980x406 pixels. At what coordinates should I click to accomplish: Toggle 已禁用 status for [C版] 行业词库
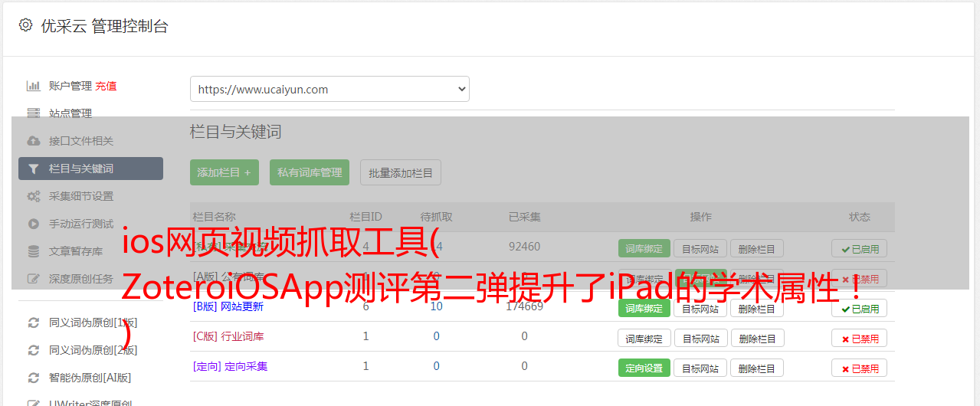click(860, 338)
